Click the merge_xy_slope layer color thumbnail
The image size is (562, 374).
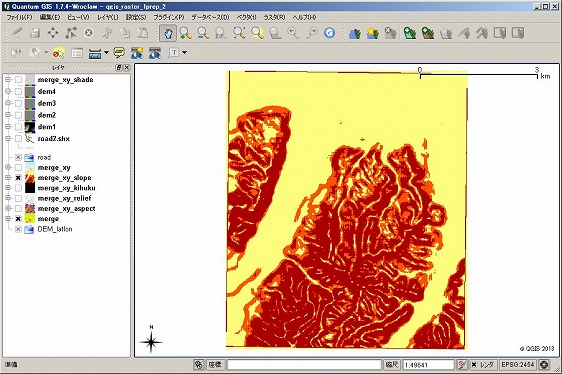coord(30,178)
